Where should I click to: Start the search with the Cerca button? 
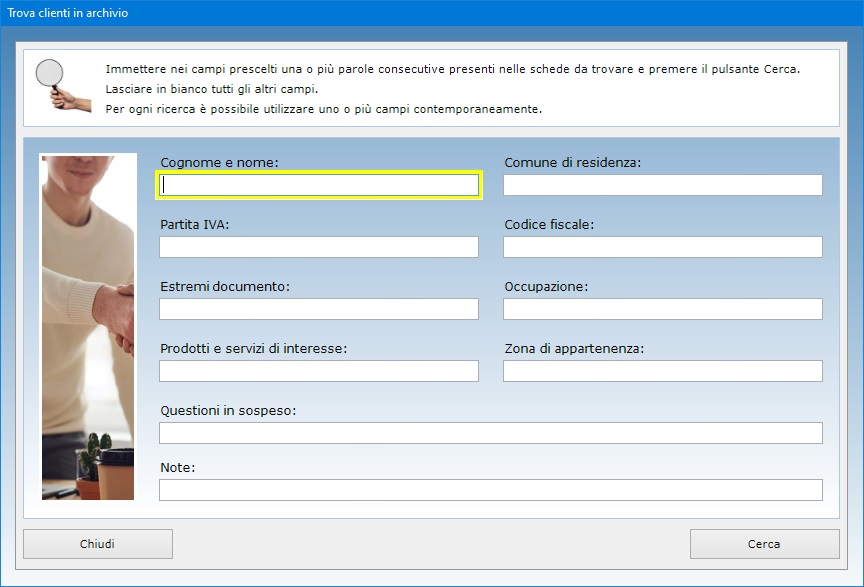pos(764,544)
